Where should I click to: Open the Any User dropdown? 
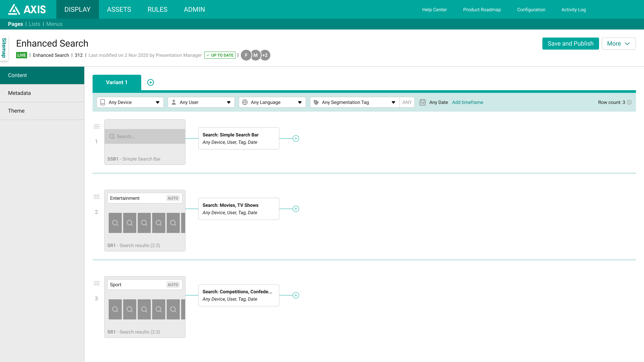[x=201, y=102]
